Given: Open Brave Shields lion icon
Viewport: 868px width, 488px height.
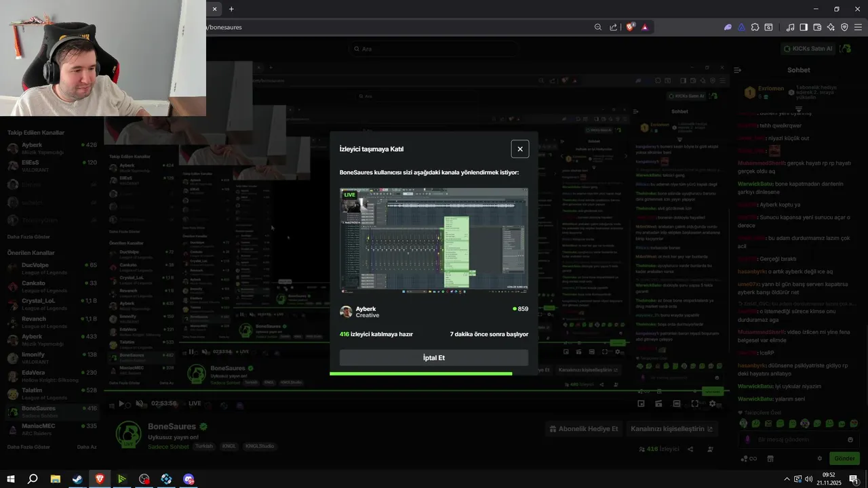Looking at the screenshot, I should pyautogui.click(x=631, y=27).
